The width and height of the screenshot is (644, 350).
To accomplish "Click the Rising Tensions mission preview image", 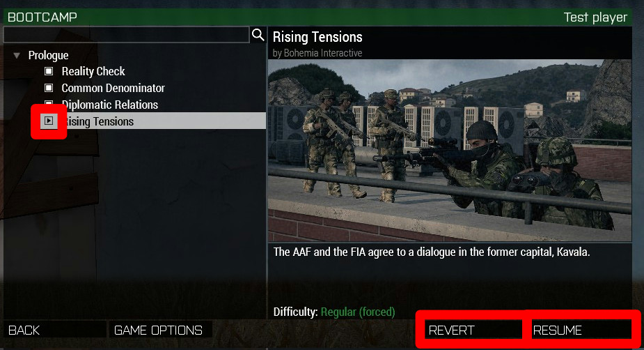I will 450,151.
